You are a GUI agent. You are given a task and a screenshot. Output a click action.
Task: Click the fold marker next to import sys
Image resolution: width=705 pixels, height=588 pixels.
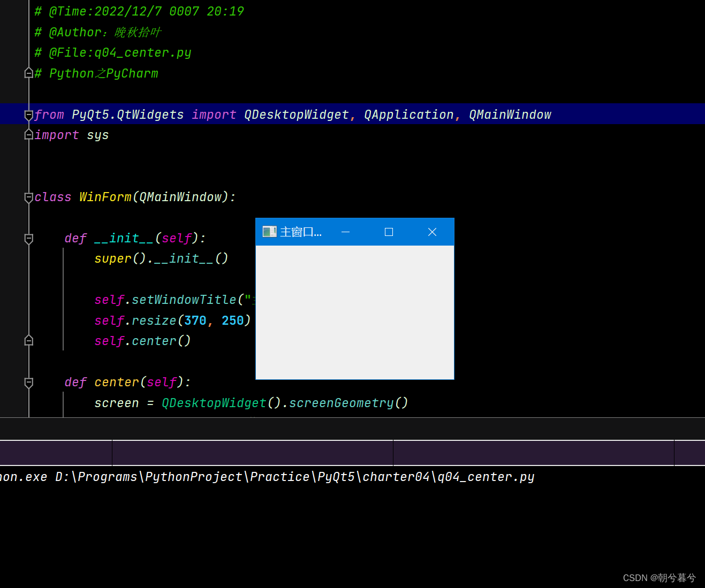point(28,134)
